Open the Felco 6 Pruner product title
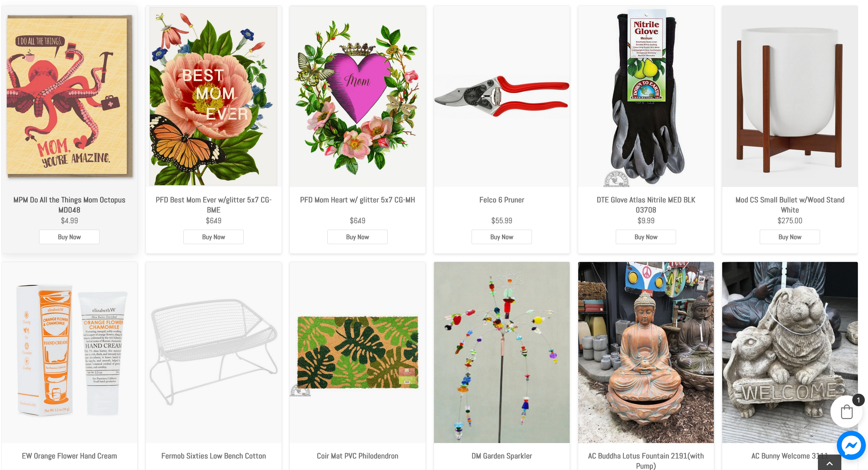868x470 pixels. pyautogui.click(x=501, y=200)
